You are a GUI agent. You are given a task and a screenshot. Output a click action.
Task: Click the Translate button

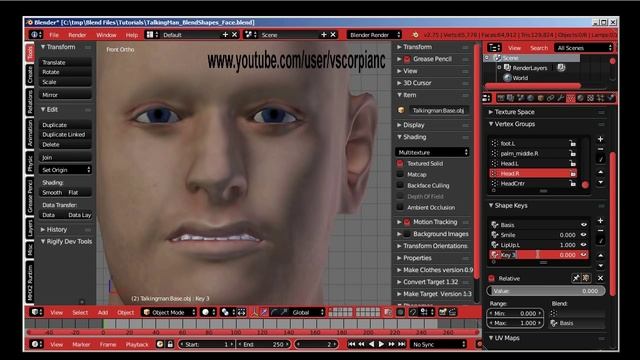[x=65, y=62]
